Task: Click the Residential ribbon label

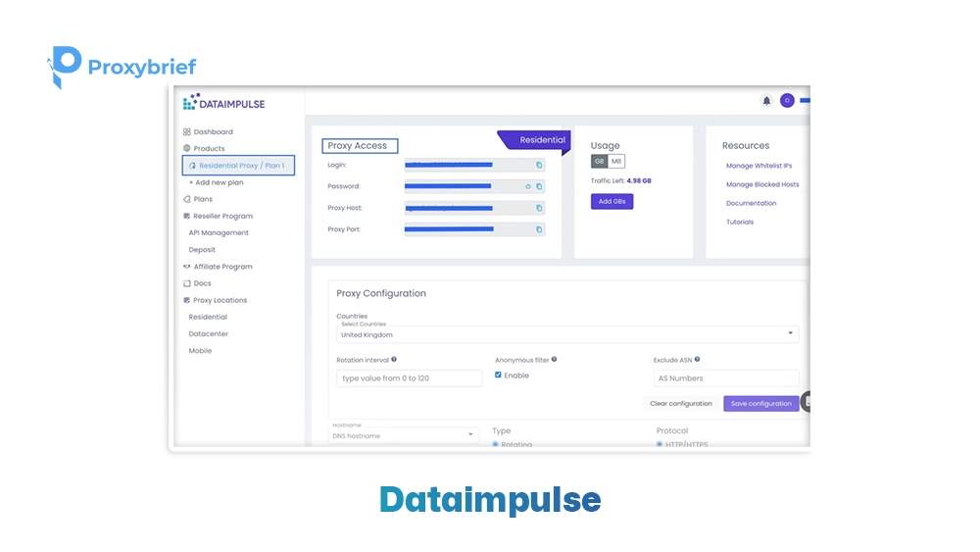Action: pyautogui.click(x=542, y=140)
